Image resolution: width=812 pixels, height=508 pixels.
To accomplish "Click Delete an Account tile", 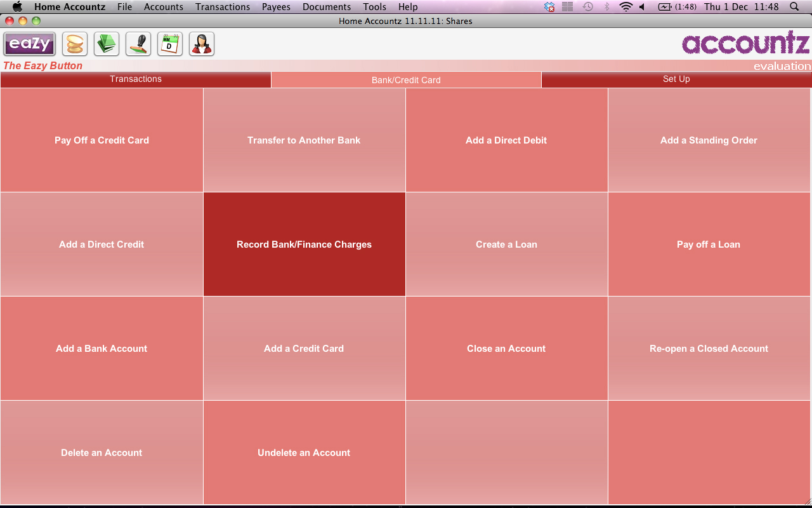I will tap(101, 453).
